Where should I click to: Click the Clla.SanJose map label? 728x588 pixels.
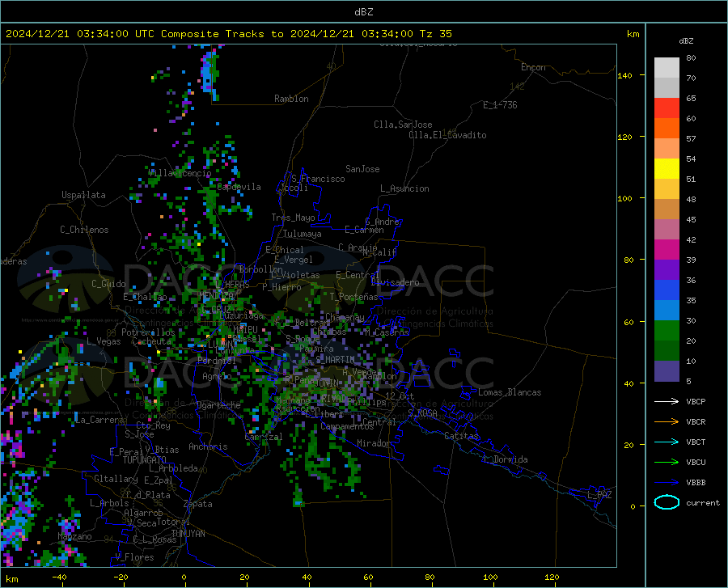point(403,125)
